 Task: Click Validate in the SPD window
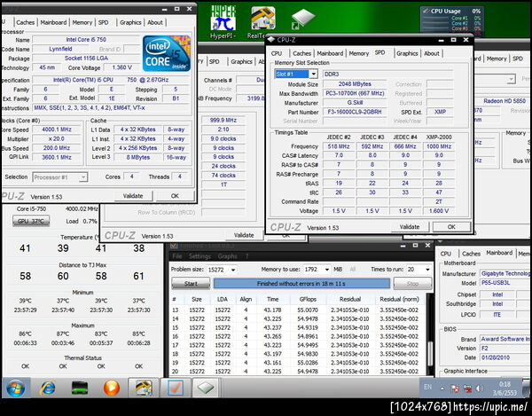tap(410, 227)
